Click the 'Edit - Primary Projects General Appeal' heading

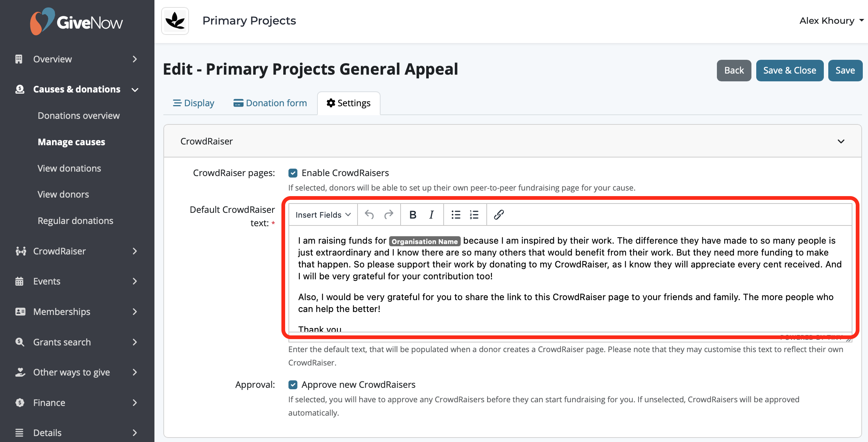310,69
